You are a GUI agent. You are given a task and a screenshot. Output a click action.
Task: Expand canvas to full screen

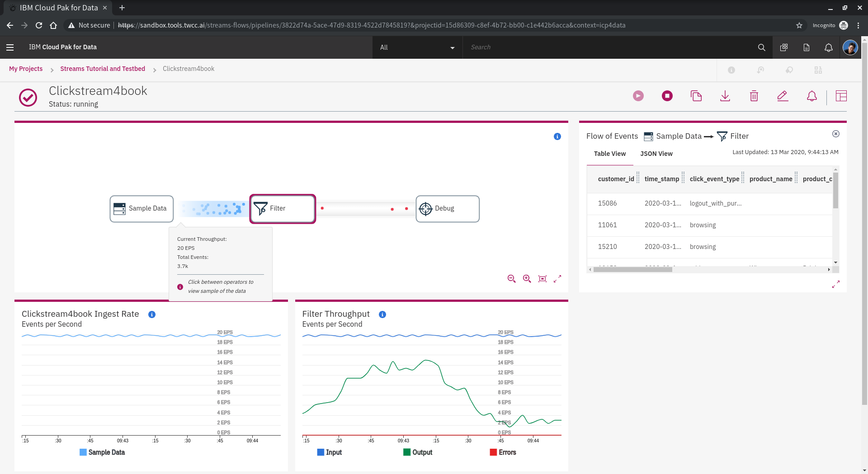[x=557, y=279]
